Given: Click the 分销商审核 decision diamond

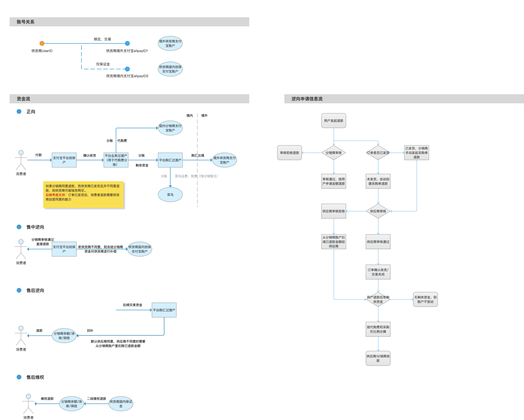Looking at the screenshot, I should [x=334, y=153].
